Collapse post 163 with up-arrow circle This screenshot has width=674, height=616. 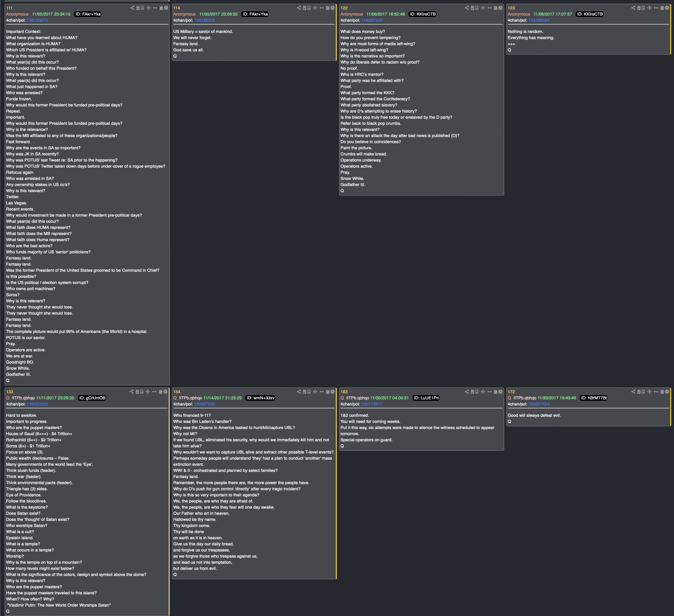(x=501, y=392)
